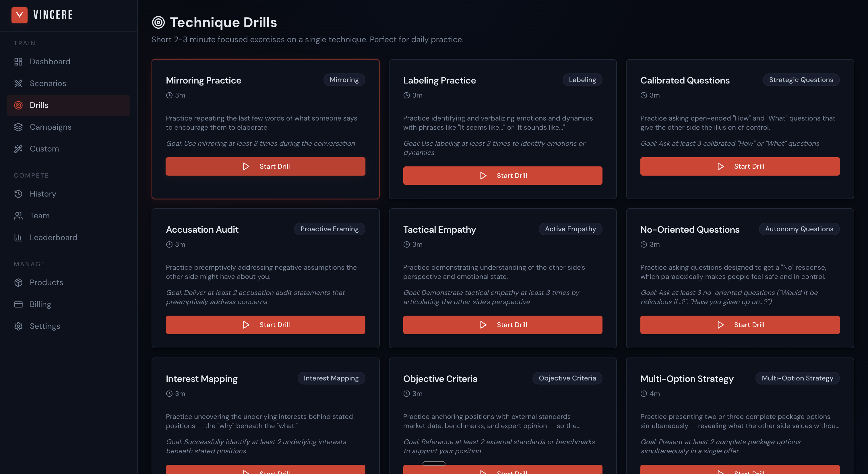Screen dimensions: 868x474
Task: Click the Products box icon
Action: click(x=18, y=282)
